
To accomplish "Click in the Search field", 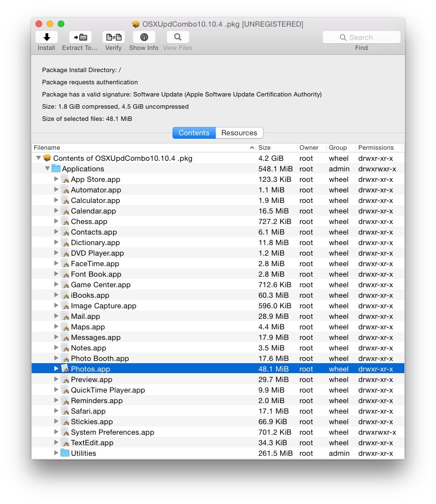I will click(362, 37).
